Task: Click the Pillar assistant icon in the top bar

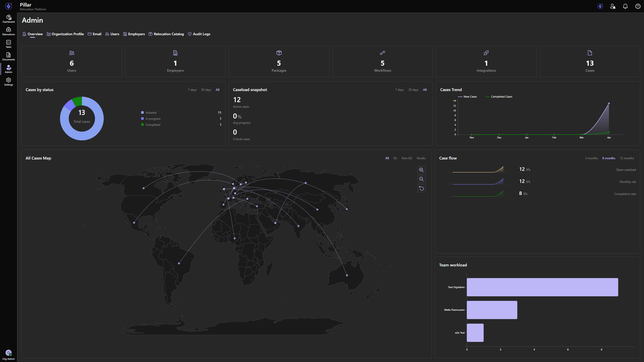Action: coord(600,6)
